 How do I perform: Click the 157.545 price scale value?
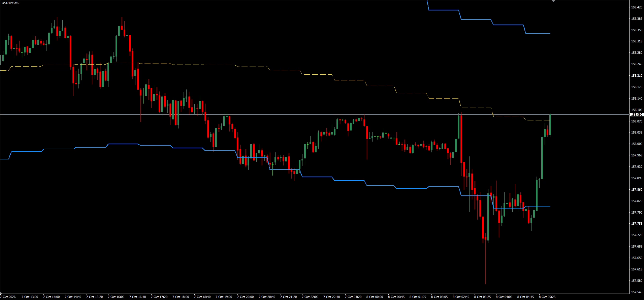coord(636,292)
